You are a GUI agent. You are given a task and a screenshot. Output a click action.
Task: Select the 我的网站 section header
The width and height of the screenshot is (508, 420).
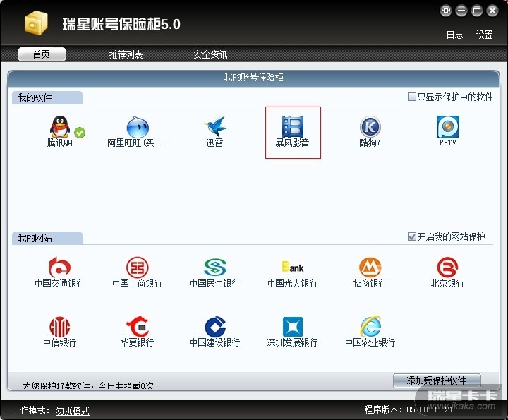tap(47, 238)
